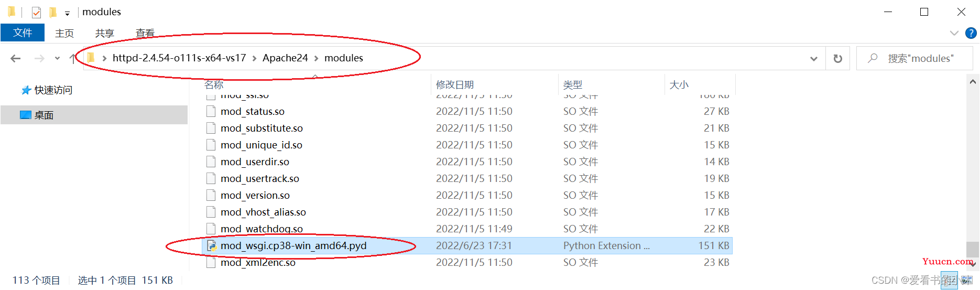Click httpd-2.4.54-o111s-x64-vs17 in the breadcrumb
Viewport: 980px width, 290px height.
[179, 58]
